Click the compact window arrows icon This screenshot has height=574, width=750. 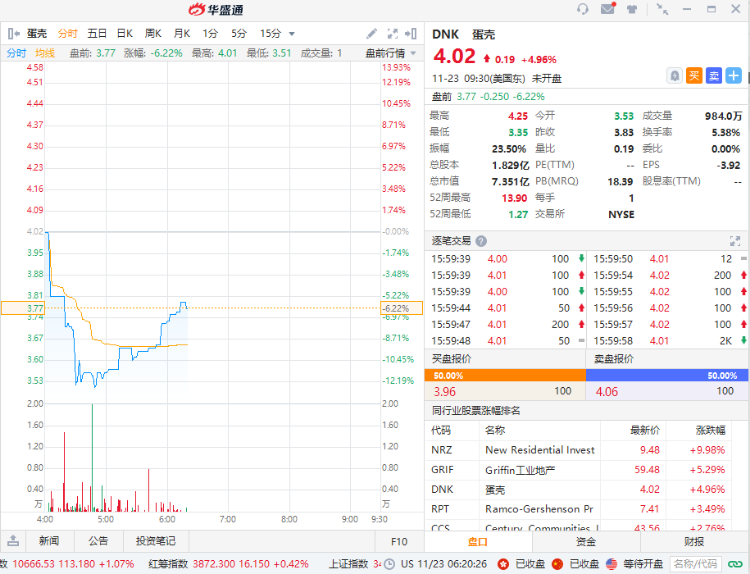pos(662,9)
